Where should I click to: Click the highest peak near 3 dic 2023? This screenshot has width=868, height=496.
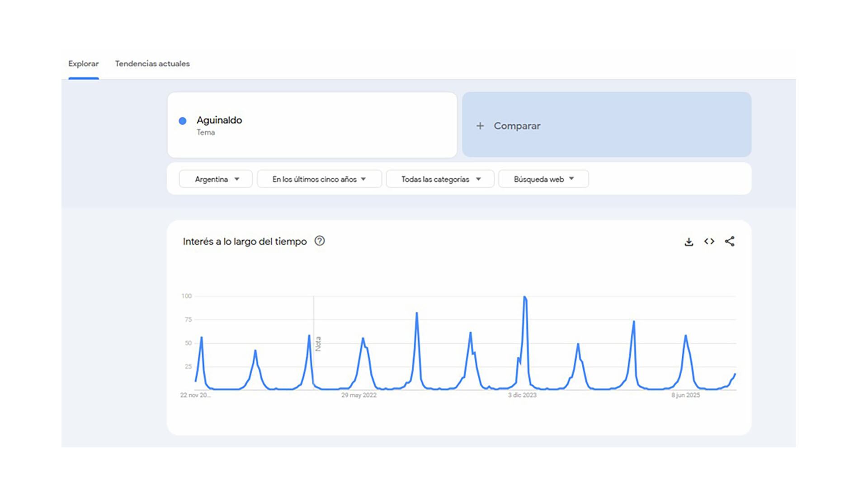(x=524, y=298)
